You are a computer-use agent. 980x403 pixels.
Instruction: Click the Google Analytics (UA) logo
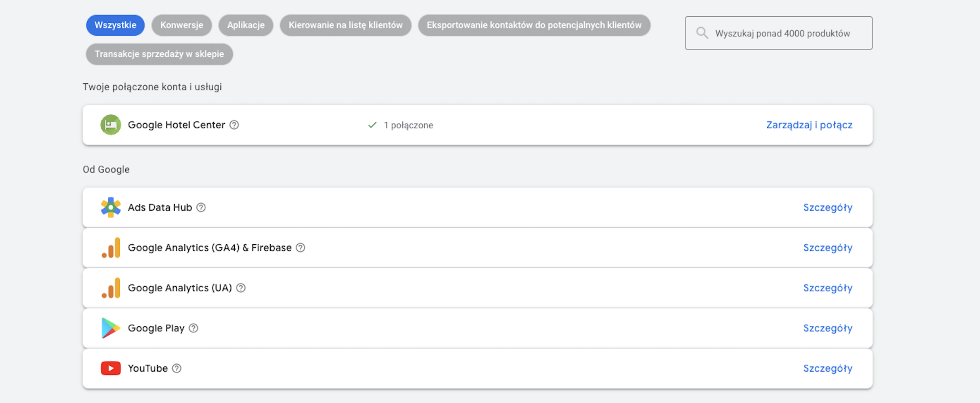(x=111, y=288)
